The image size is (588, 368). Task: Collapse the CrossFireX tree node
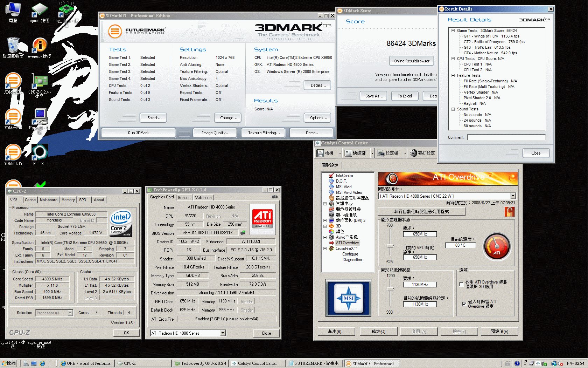(325, 248)
